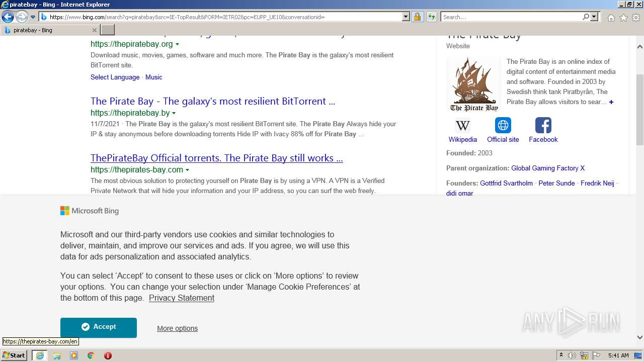Open Peter Sunde founder link
Viewport: 644px width, 362px height.
click(556, 183)
